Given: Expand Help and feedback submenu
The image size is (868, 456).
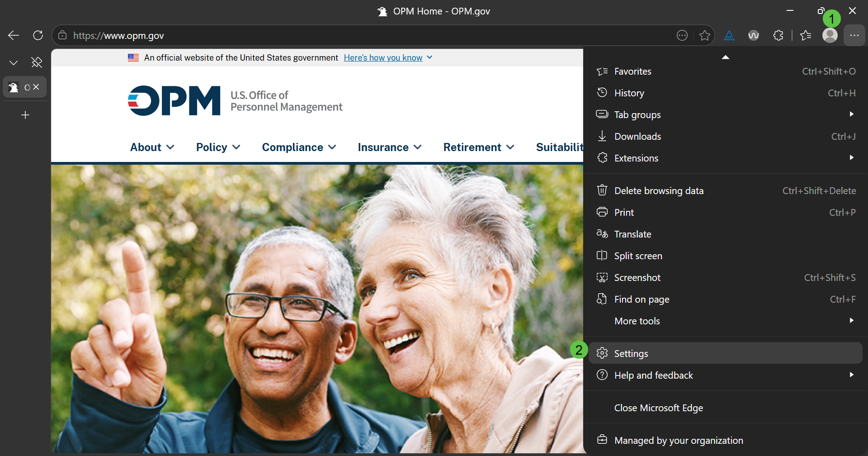Looking at the screenshot, I should pos(726,375).
